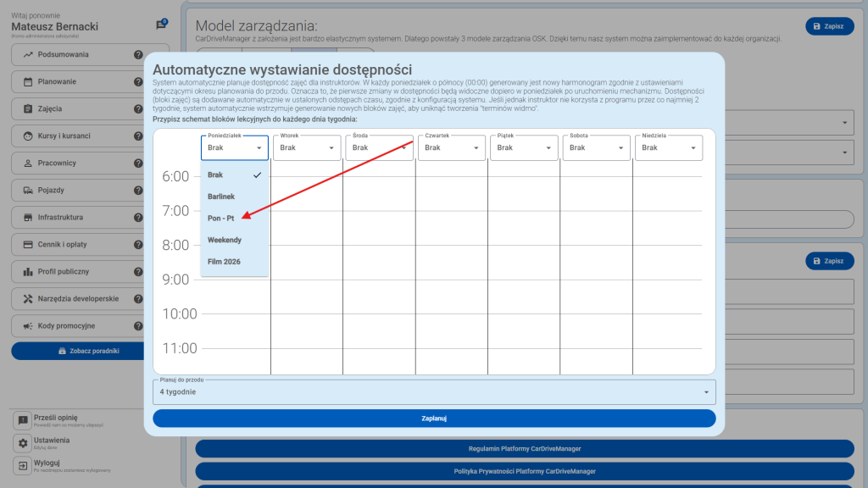Click the Kursy i kursanci face icon

coord(28,136)
